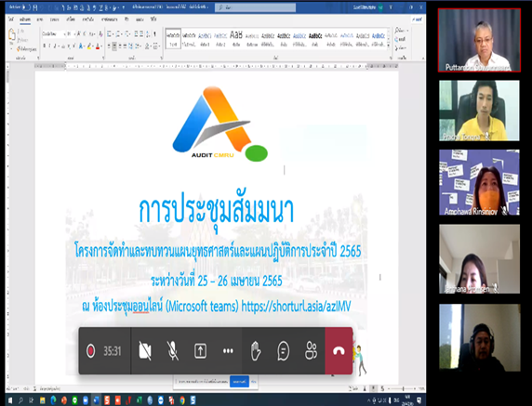The image size is (532, 406).
Task: Sort paragraph text A to Z
Action: pos(148,33)
